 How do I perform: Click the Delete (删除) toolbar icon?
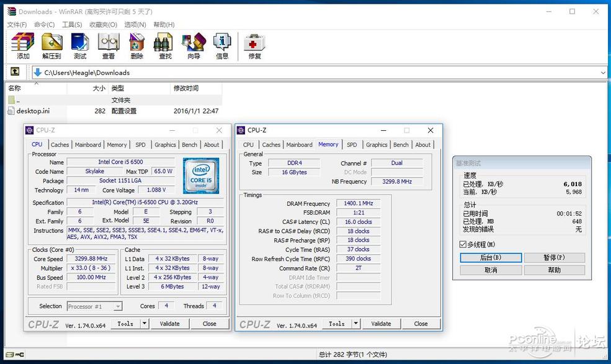pos(137,46)
